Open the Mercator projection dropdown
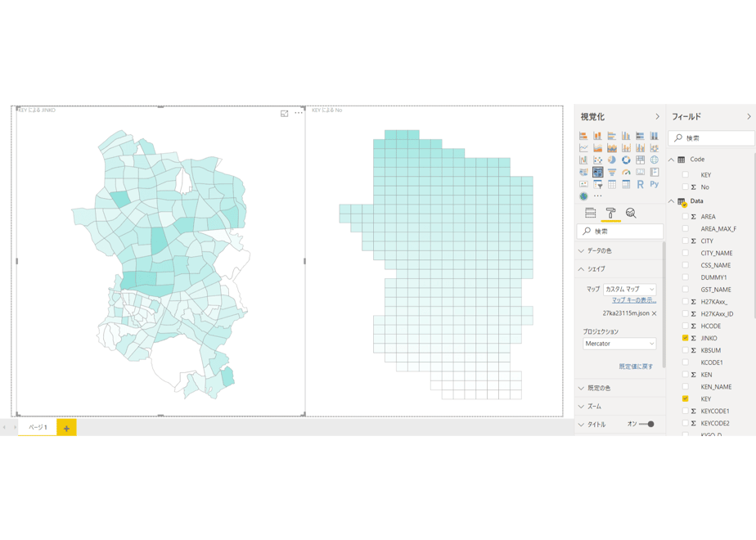The width and height of the screenshot is (756, 540). coord(619,344)
